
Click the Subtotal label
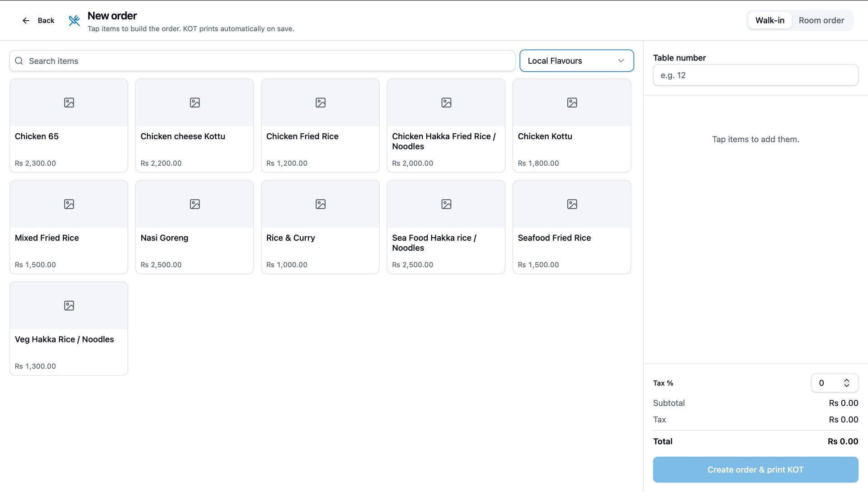[x=669, y=403]
